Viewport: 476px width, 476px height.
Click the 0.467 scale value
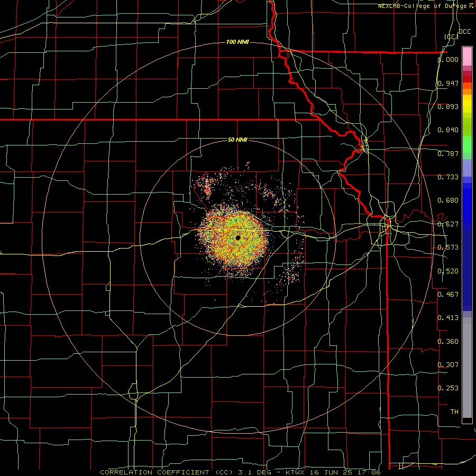(x=448, y=294)
